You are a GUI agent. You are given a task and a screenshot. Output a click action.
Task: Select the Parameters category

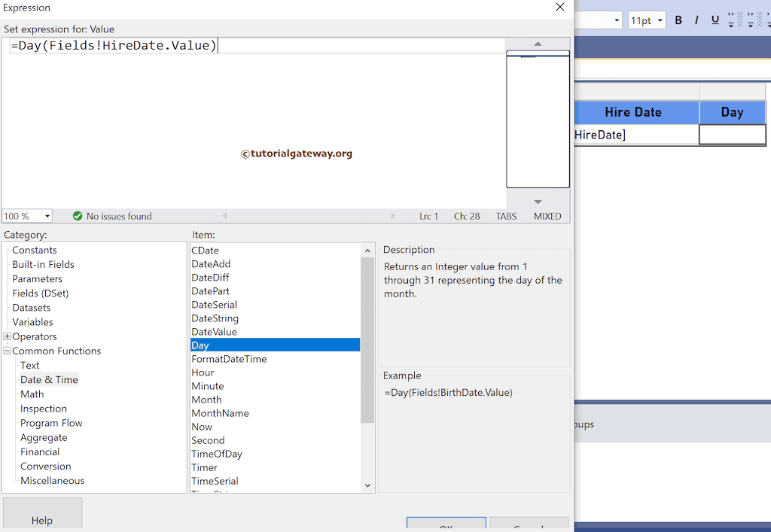coord(38,279)
